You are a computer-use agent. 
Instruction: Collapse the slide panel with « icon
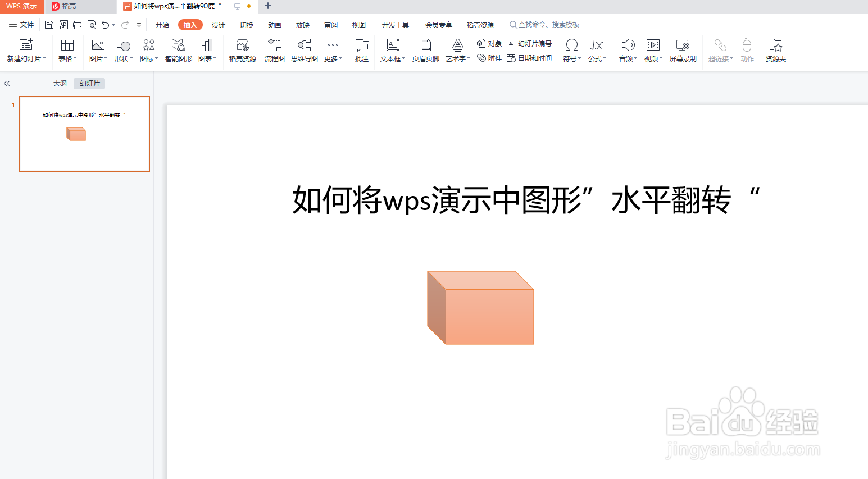tap(7, 83)
